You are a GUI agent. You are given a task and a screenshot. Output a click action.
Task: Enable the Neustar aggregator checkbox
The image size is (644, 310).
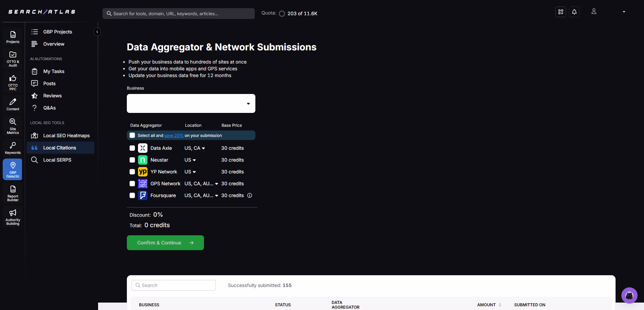132,160
